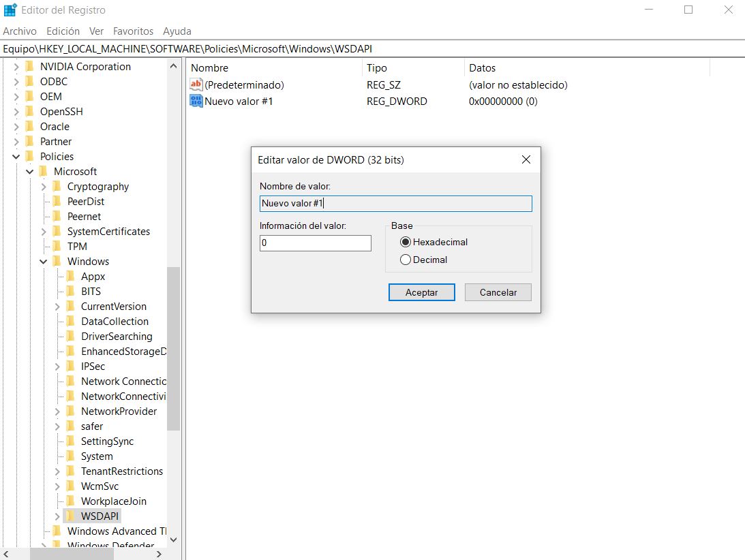Open the Edición menu

click(x=63, y=31)
